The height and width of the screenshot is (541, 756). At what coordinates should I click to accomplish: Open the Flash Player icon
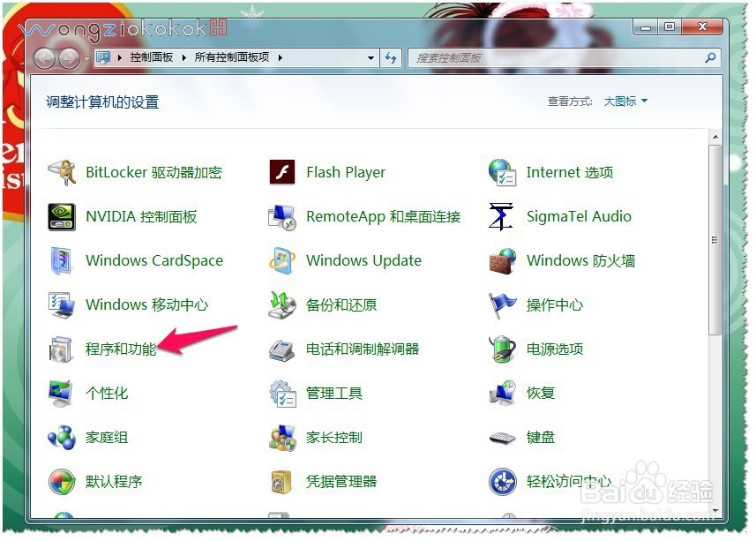click(282, 173)
